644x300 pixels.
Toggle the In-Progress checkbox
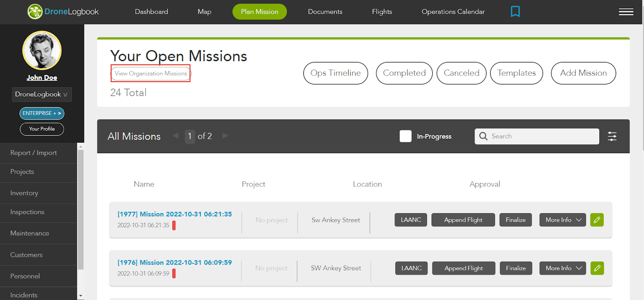coord(406,136)
